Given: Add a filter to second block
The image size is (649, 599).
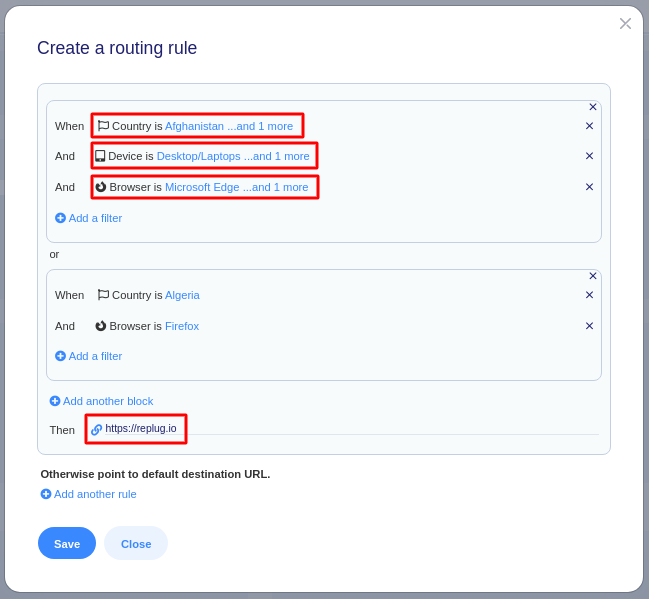Looking at the screenshot, I should 89,356.
